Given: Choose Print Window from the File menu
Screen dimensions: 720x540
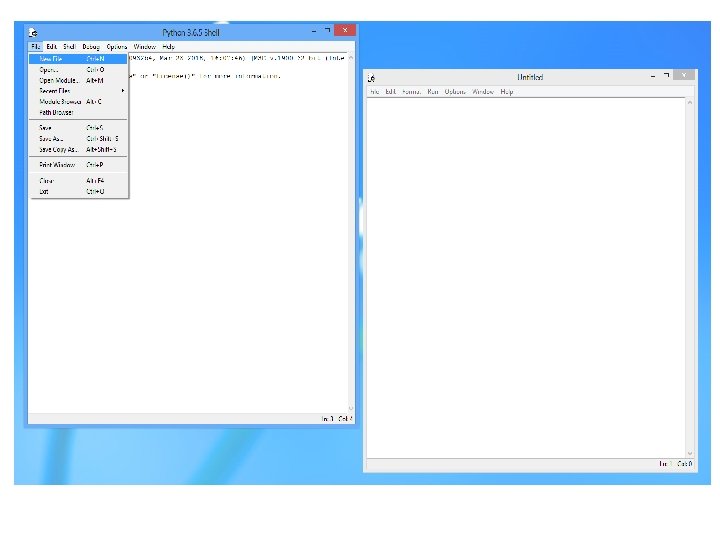Looking at the screenshot, I should coord(78,165).
